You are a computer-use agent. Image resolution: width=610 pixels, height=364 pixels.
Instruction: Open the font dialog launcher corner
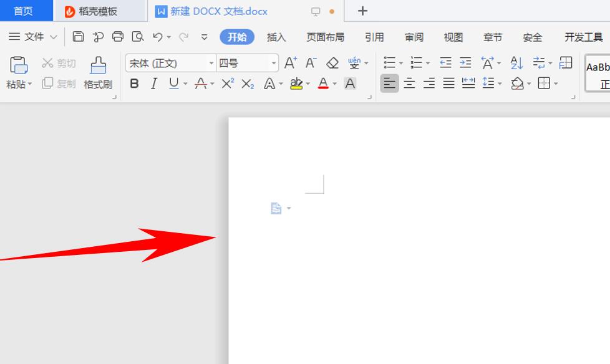click(369, 97)
